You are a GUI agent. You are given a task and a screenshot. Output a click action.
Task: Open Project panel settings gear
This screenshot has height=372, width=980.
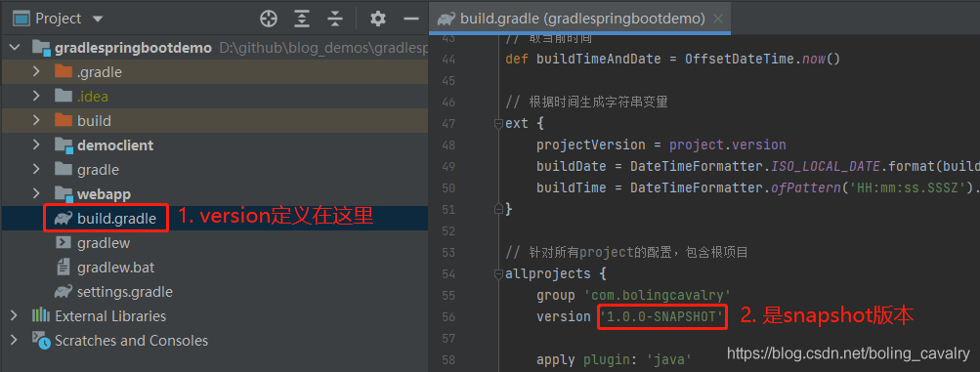(377, 19)
